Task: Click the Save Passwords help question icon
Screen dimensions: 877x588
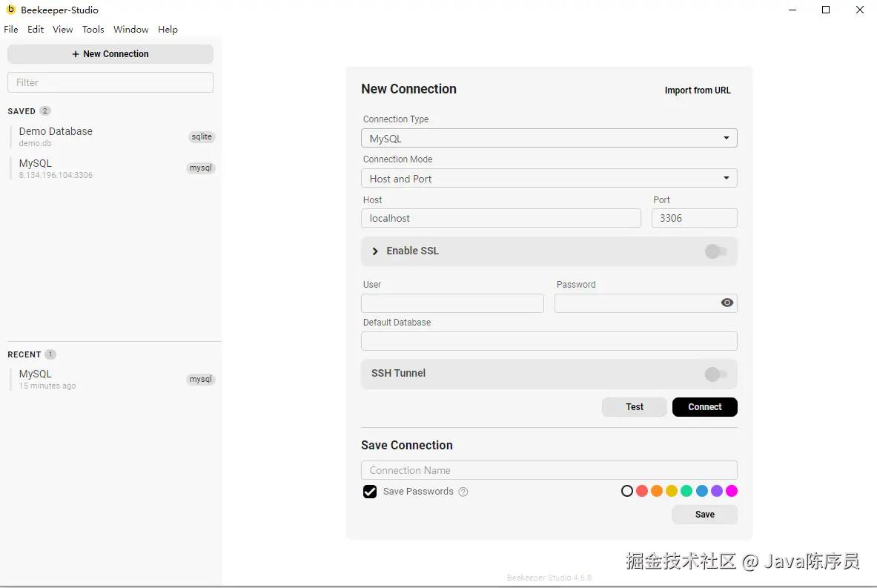Action: (x=463, y=492)
